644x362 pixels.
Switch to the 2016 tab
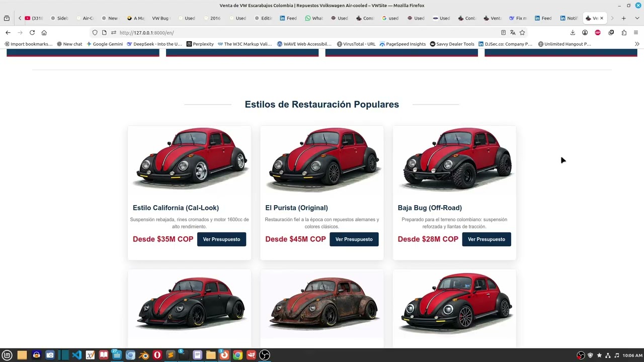[x=212, y=18]
